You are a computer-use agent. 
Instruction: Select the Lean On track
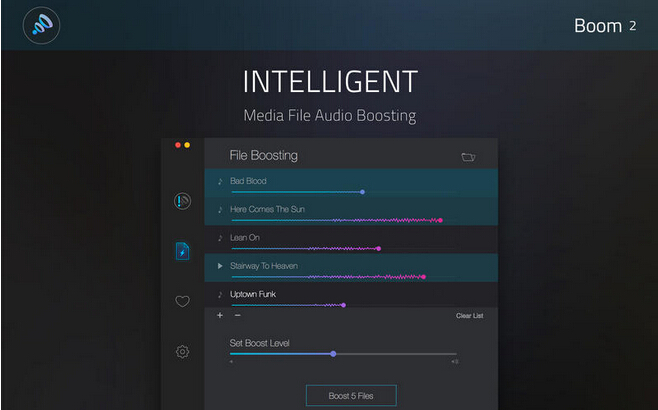point(245,238)
